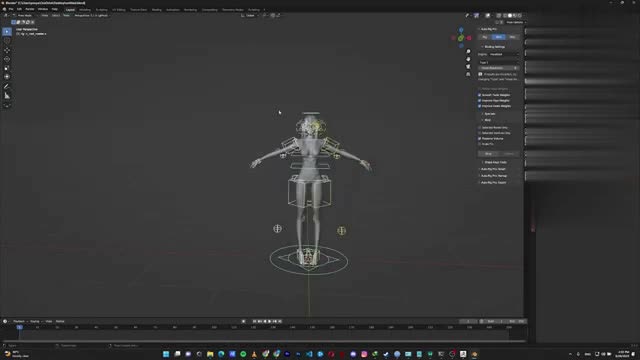
Task: Click the Voxel Resolution slider field
Action: click(x=499, y=68)
